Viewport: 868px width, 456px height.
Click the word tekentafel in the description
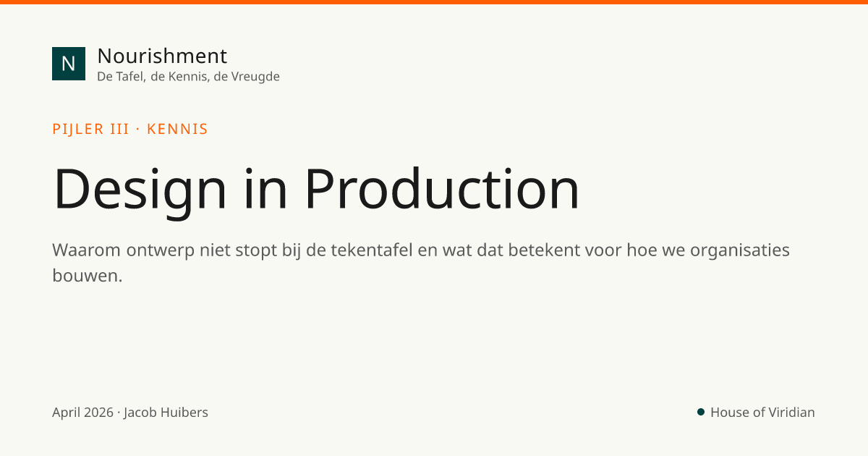coord(372,250)
